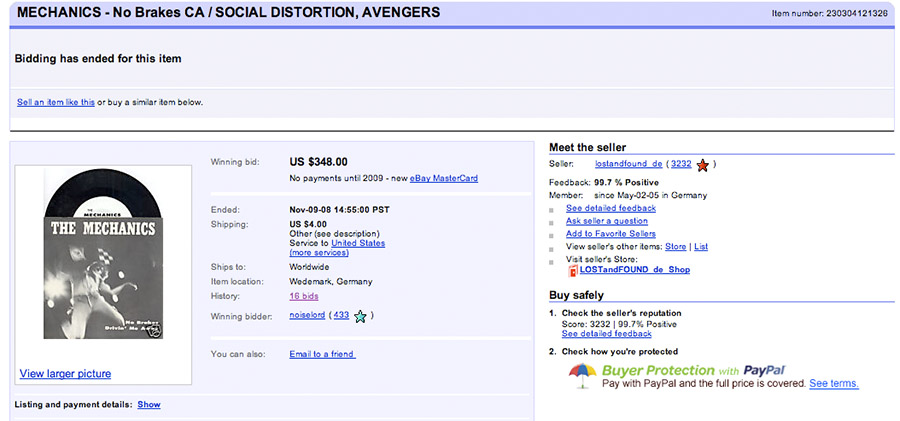Image resolution: width=900 pixels, height=421 pixels.
Task: Click the Sell an item like this link
Action: (x=56, y=102)
